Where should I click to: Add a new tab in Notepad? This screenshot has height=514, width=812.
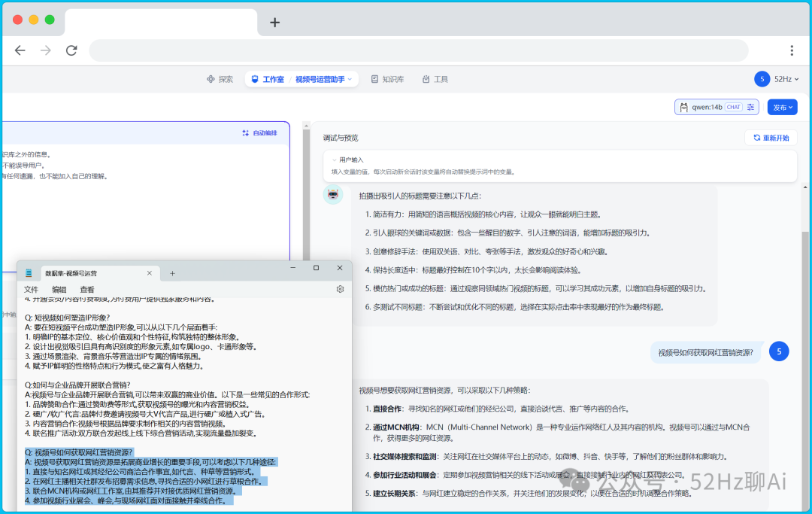[172, 273]
